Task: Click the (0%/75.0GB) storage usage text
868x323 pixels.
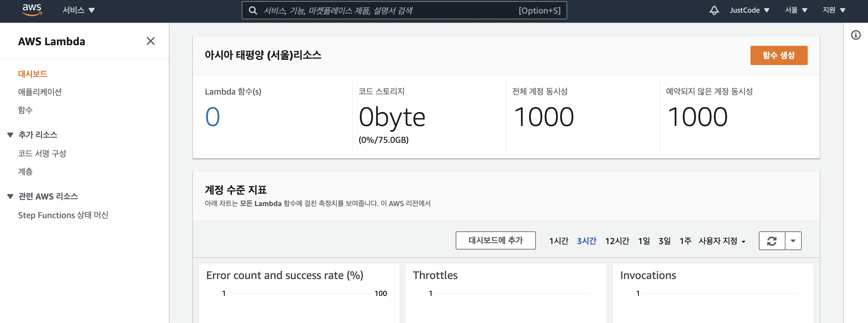Action: coord(383,140)
